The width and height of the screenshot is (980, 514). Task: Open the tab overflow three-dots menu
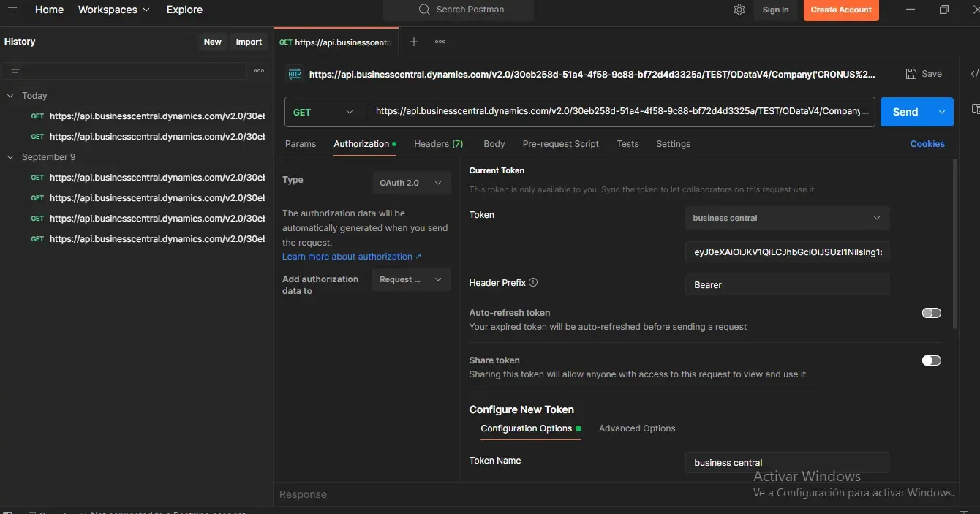click(x=440, y=42)
